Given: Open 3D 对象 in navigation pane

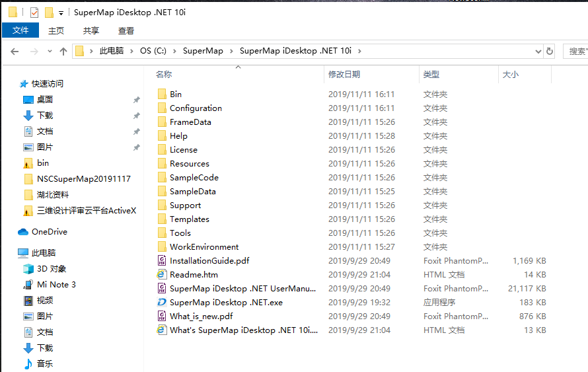Looking at the screenshot, I should point(52,268).
